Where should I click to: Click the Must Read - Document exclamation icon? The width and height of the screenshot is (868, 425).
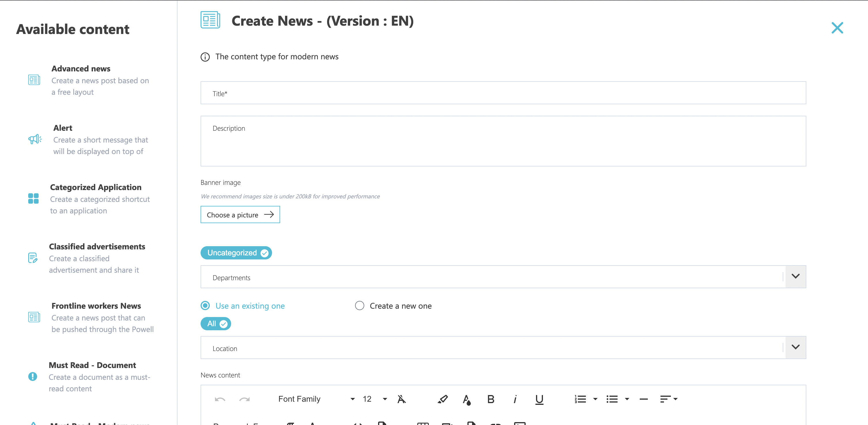[33, 377]
